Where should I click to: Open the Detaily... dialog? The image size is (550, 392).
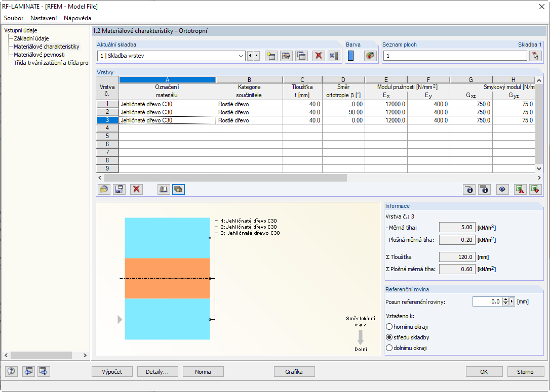pyautogui.click(x=158, y=372)
